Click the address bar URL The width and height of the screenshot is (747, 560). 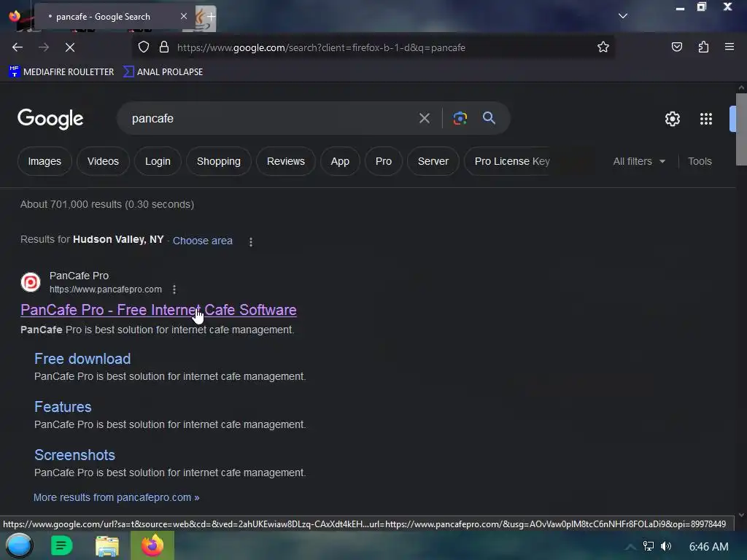click(x=321, y=47)
